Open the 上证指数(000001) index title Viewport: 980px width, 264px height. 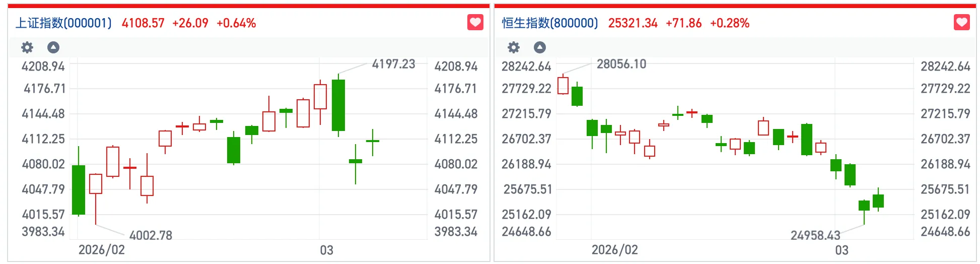coord(63,23)
